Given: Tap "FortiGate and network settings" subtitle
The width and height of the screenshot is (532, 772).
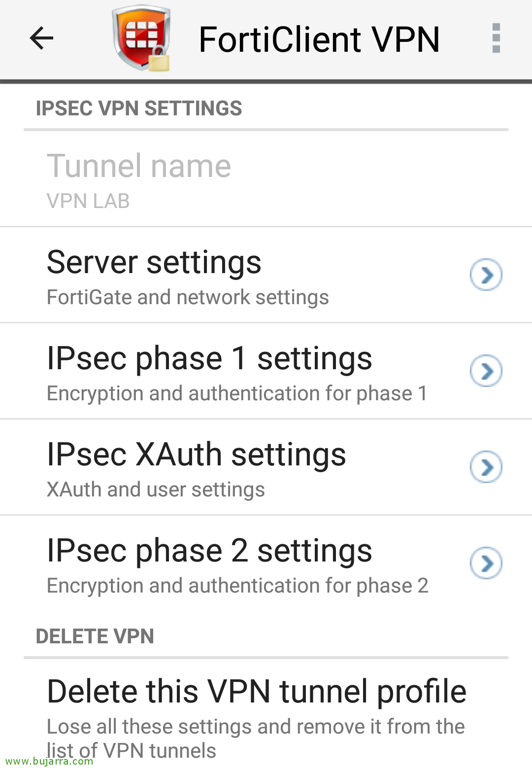Looking at the screenshot, I should (188, 298).
